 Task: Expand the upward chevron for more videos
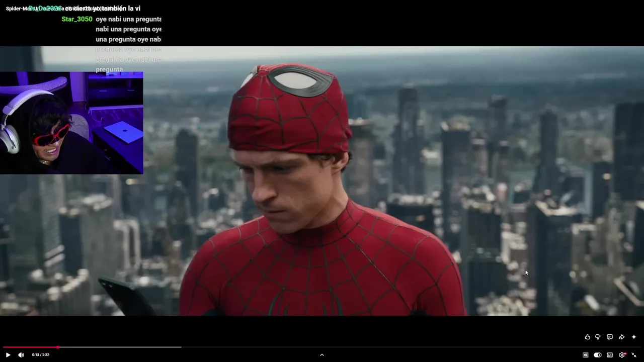tap(322, 355)
